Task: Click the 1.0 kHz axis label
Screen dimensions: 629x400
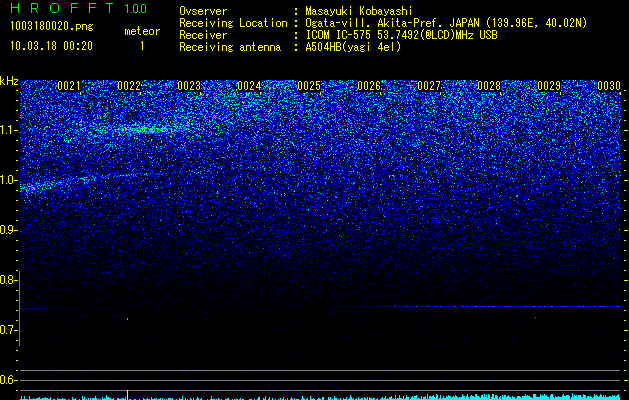Action: [x=8, y=180]
